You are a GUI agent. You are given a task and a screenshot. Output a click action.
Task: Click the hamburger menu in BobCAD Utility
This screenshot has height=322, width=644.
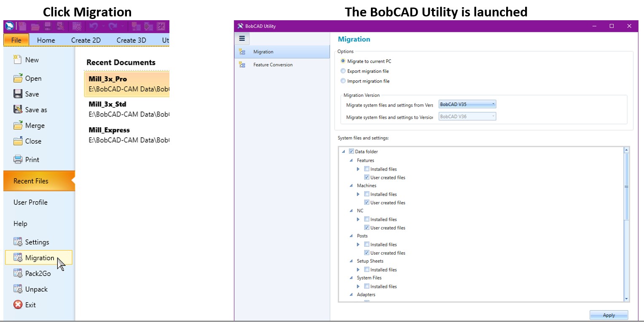coord(242,39)
